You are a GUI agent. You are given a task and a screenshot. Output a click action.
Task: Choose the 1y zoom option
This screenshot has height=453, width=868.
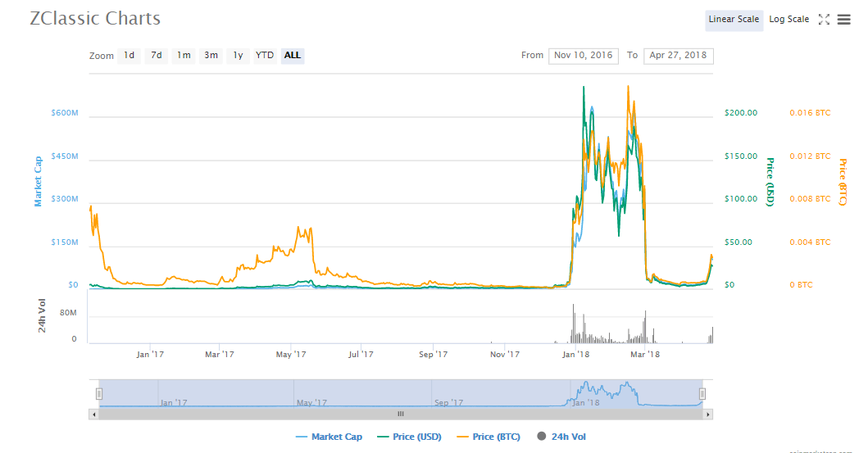tap(238, 56)
